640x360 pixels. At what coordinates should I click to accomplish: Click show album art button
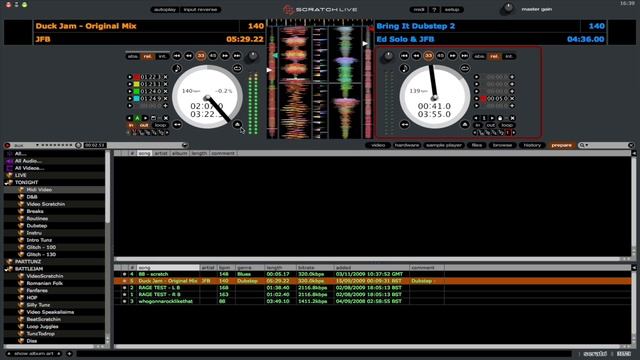34,353
